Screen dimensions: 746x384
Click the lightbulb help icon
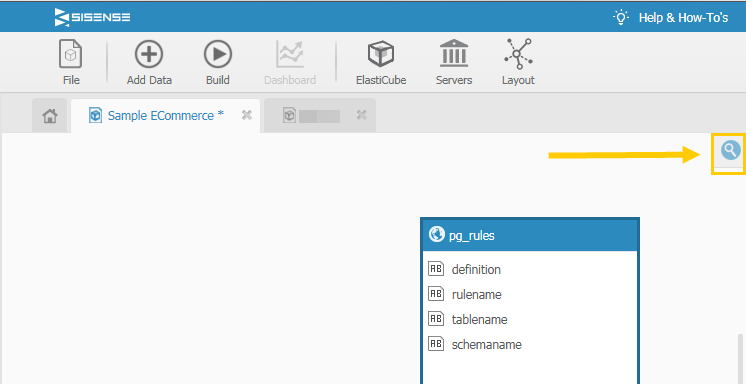[621, 17]
